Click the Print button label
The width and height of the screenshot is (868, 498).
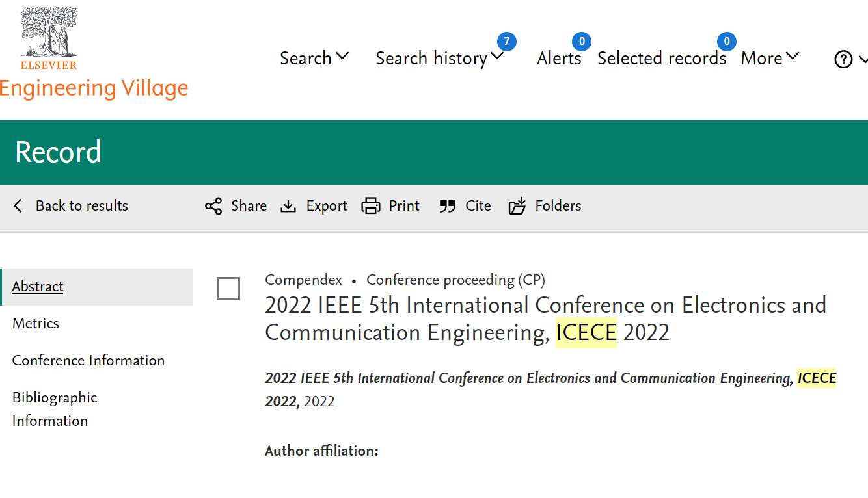point(404,206)
